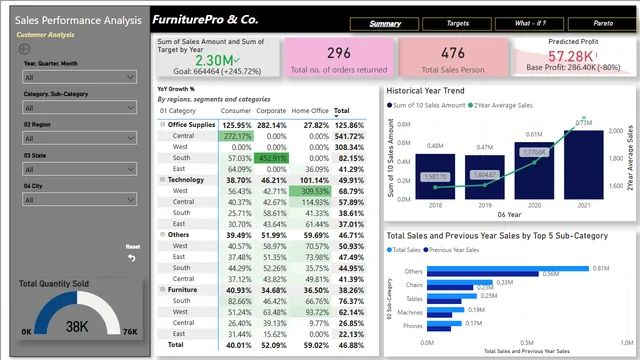The image size is (640, 360).
Task: Click the Home Office column header
Action: [310, 111]
